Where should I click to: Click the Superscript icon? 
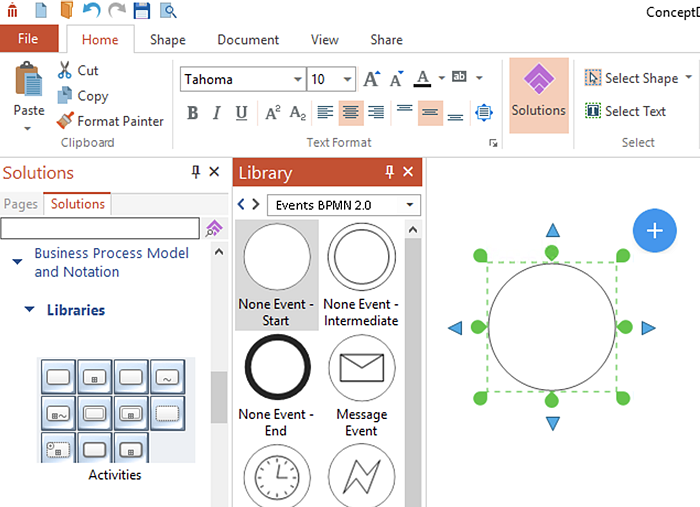tap(272, 113)
